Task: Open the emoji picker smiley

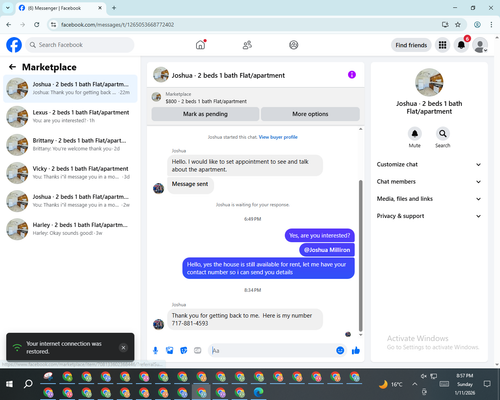Action: tap(340, 350)
